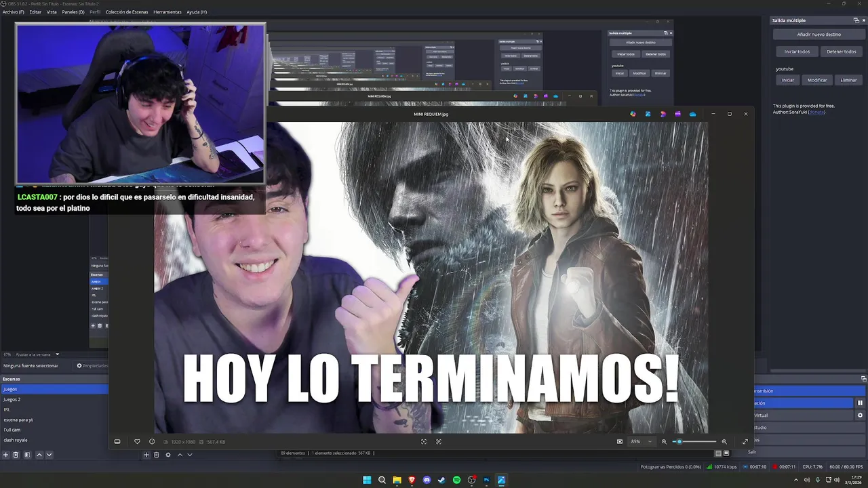Start the youtube output with Iniciar
Image resolution: width=868 pixels, height=488 pixels.
point(788,80)
